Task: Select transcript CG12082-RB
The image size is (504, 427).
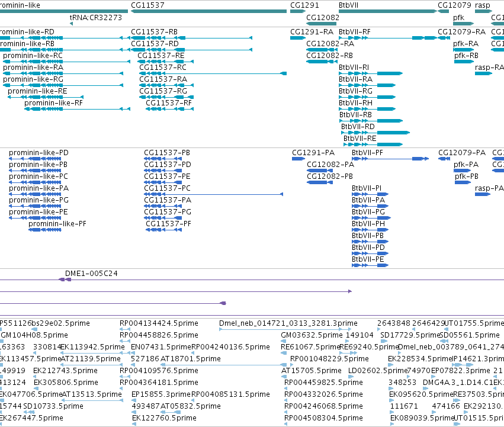Action: [x=329, y=56]
